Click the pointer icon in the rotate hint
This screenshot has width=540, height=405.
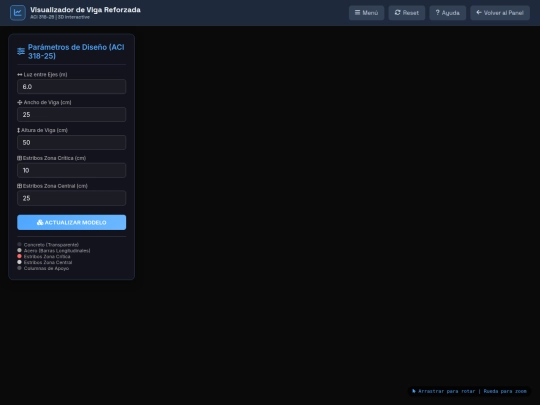tap(414, 391)
